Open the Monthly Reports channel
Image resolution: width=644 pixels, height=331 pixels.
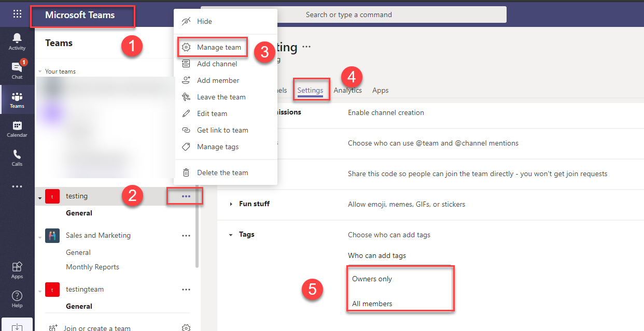coord(92,267)
